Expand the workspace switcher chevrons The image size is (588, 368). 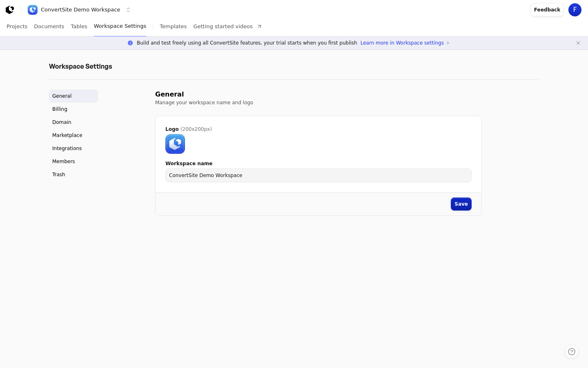coord(128,10)
